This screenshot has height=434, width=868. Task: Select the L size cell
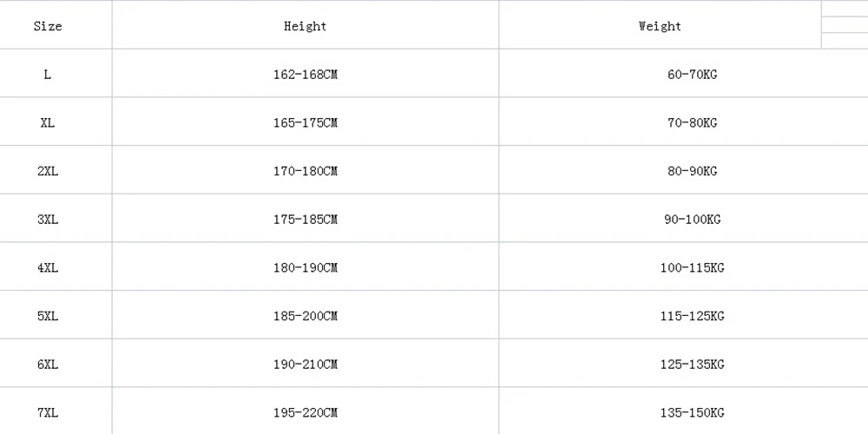point(48,75)
